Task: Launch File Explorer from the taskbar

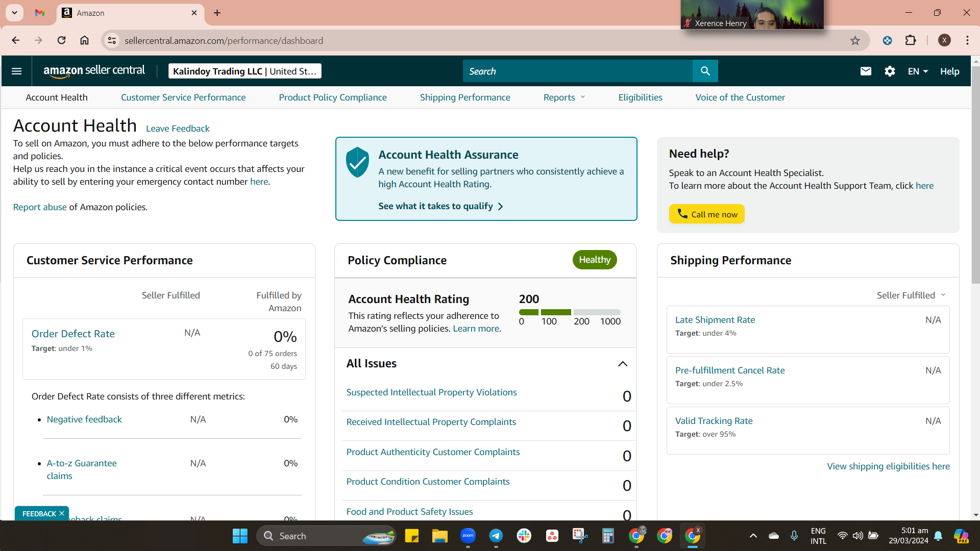Action: 439,536
